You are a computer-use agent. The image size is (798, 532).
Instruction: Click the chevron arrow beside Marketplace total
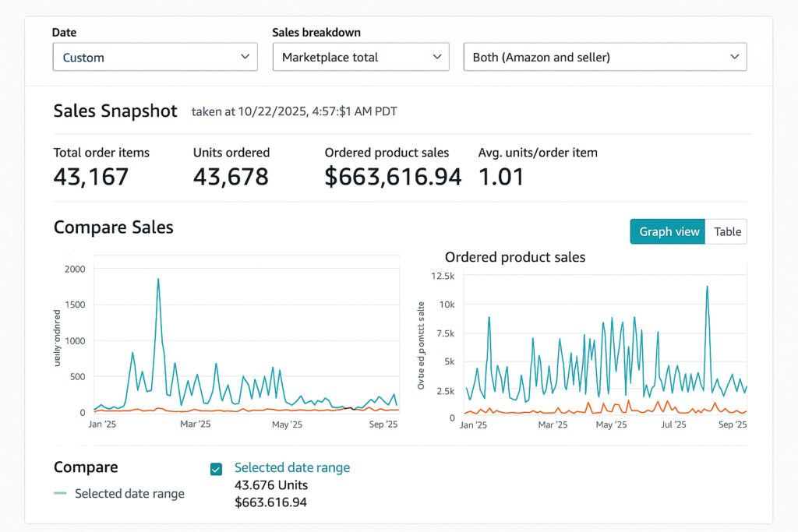[x=436, y=57]
